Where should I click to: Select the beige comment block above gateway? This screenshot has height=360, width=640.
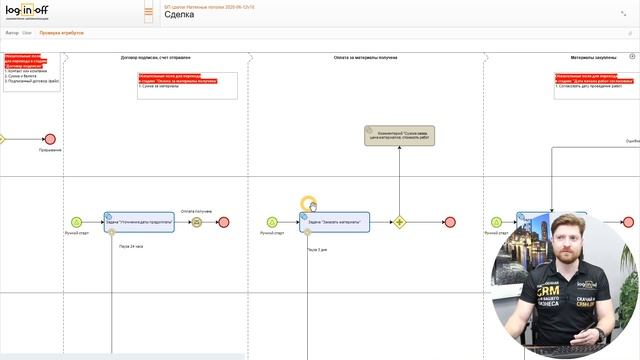pyautogui.click(x=400, y=136)
